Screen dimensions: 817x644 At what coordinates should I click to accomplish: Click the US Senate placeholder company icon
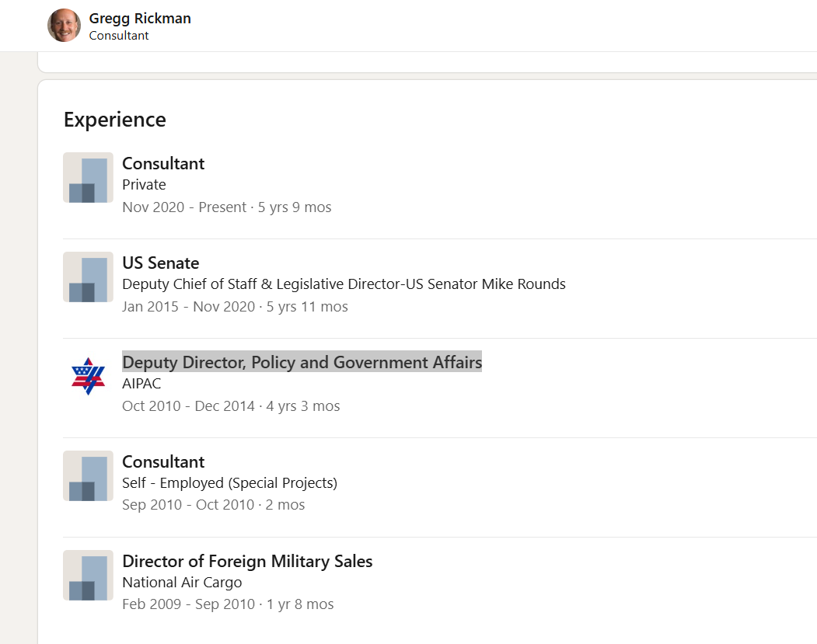tap(88, 277)
